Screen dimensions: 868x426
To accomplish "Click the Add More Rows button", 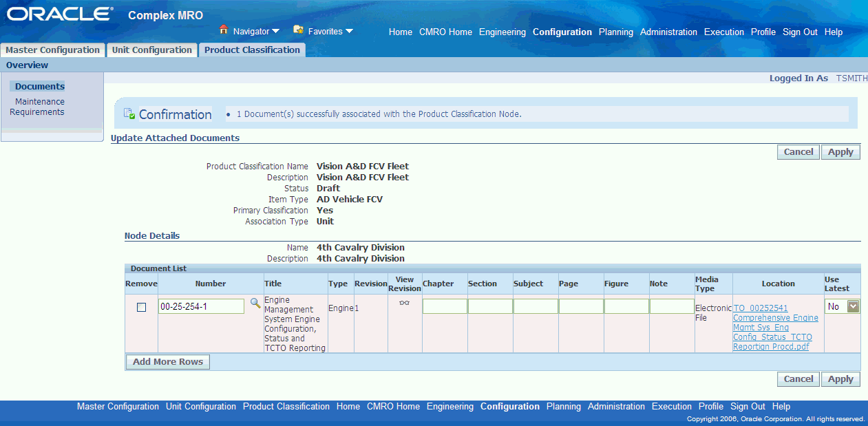I will 168,362.
